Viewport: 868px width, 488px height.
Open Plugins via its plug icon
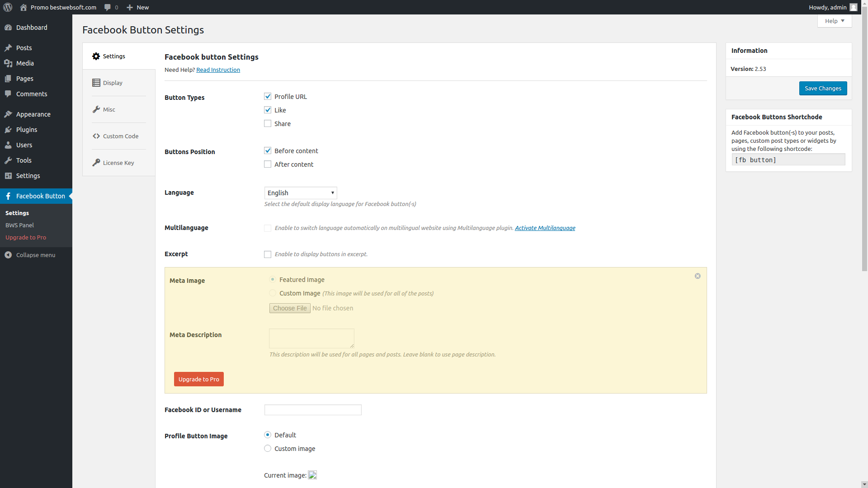[x=8, y=130]
